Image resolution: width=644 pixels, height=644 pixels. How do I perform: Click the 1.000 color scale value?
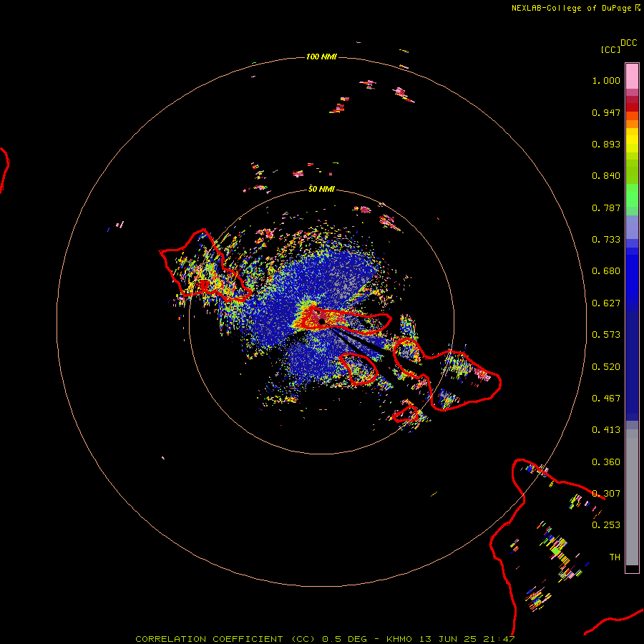tap(606, 80)
